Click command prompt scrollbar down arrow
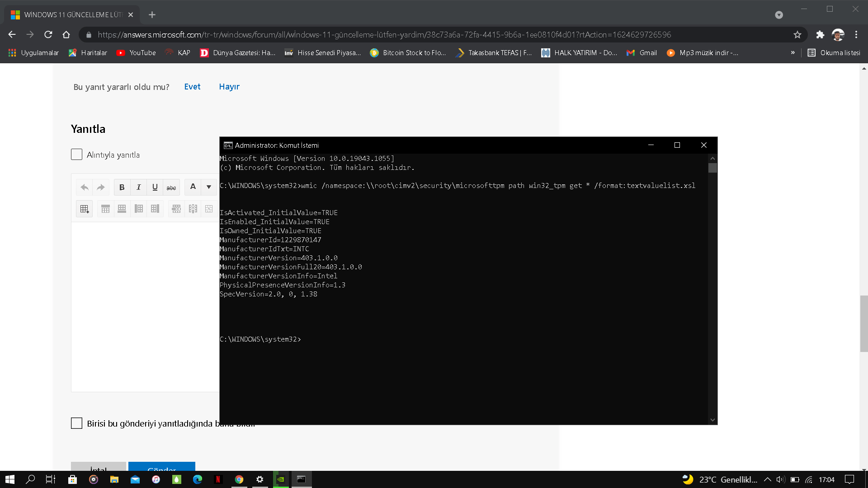The height and width of the screenshot is (488, 868). pos(713,420)
